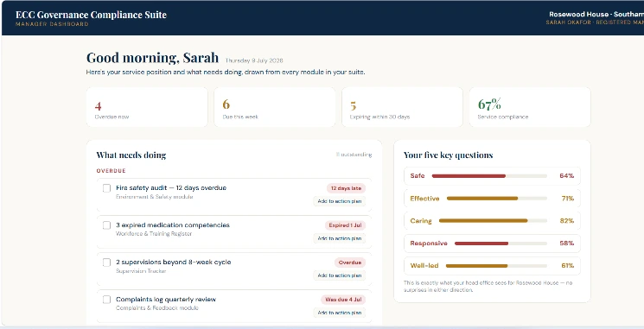Click the OVERDUE section label
Image resolution: width=644 pixels, height=329 pixels.
tap(111, 171)
